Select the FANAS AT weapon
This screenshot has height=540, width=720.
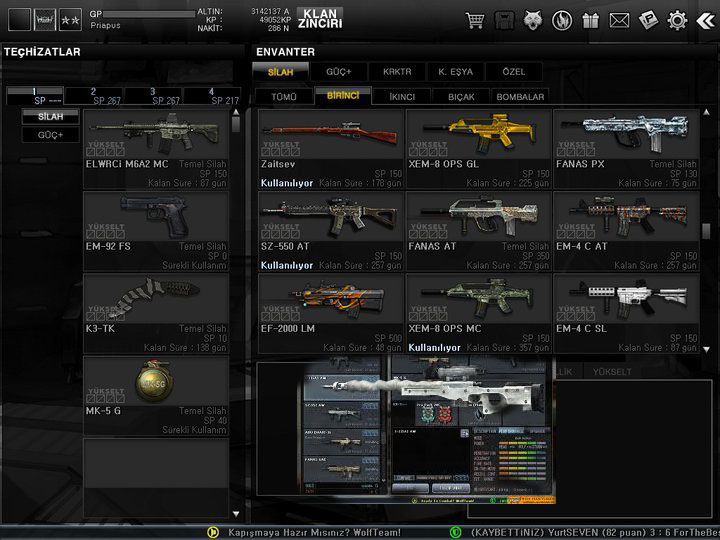coord(479,231)
